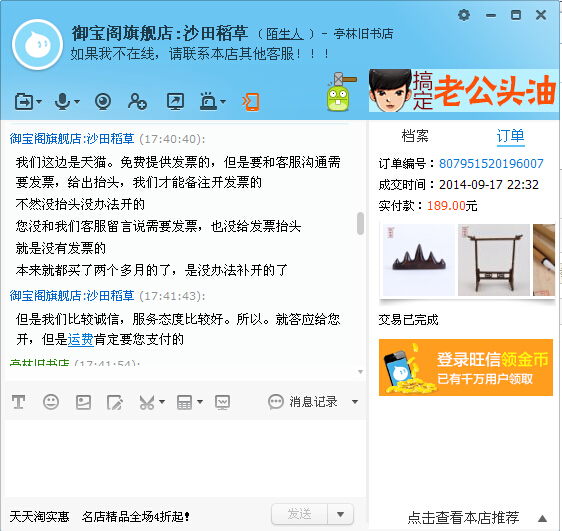Open send file dropdown arrow
562x531 pixels.
pos(39,102)
